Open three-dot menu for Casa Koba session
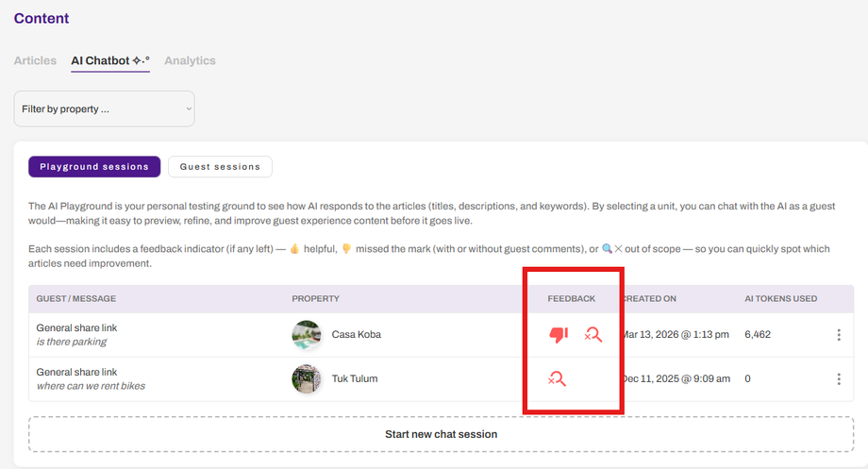This screenshot has height=469, width=868. pos(839,335)
